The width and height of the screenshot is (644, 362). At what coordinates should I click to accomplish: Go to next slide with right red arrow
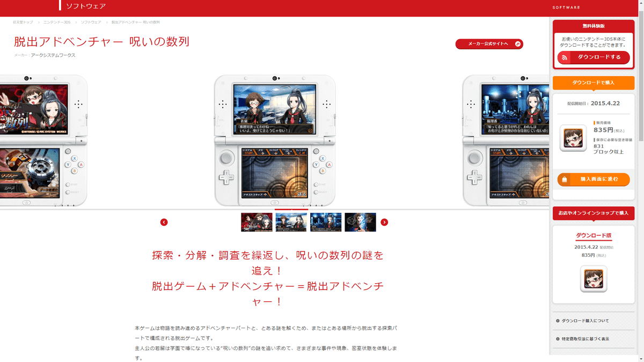click(x=384, y=222)
